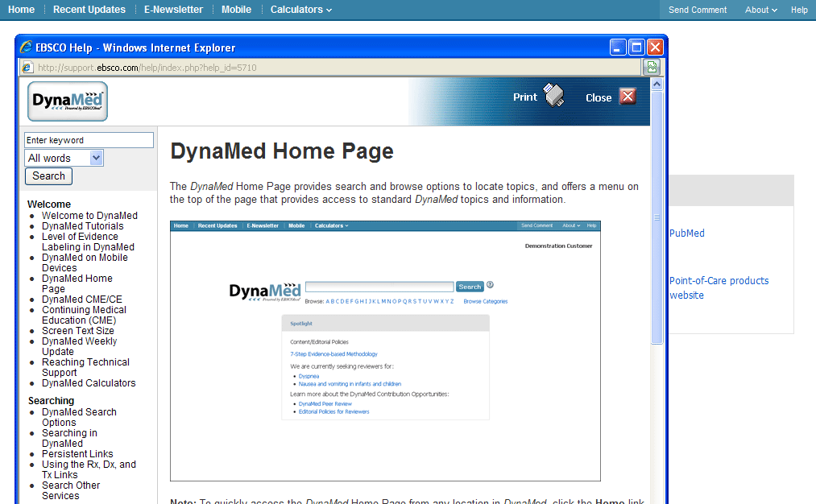Click the compatibility view icon beside address bar
The width and height of the screenshot is (816, 504).
point(652,67)
